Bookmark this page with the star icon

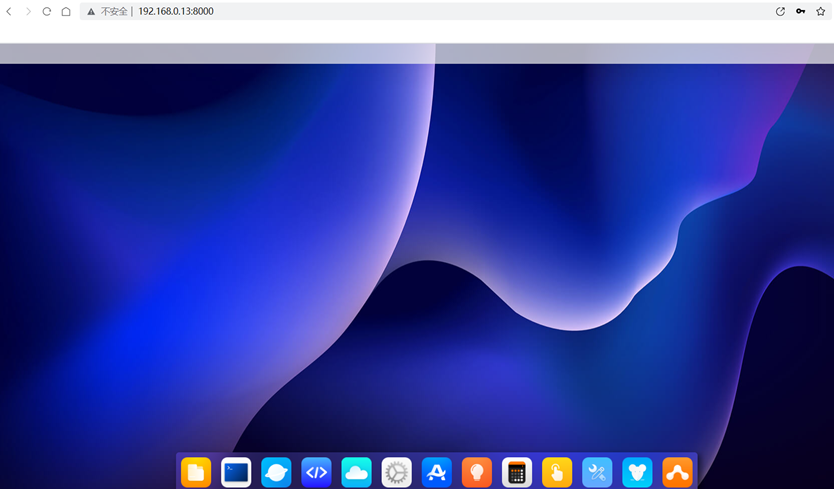click(821, 11)
